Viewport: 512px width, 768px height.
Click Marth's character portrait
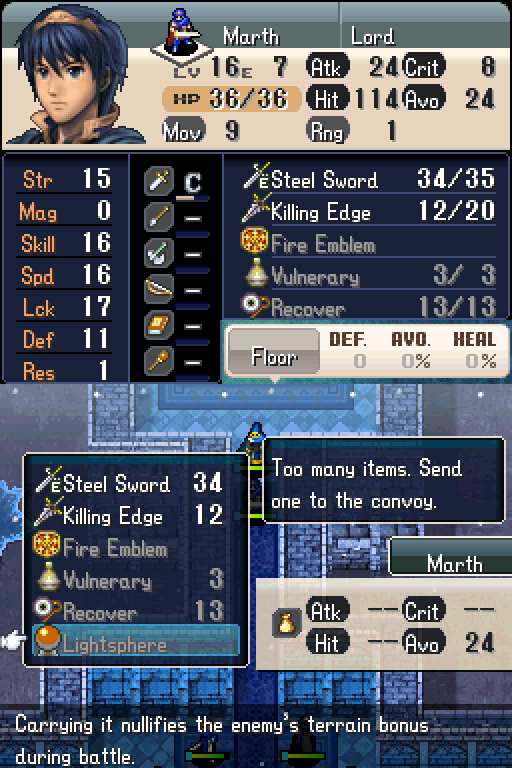pyautogui.click(x=73, y=76)
